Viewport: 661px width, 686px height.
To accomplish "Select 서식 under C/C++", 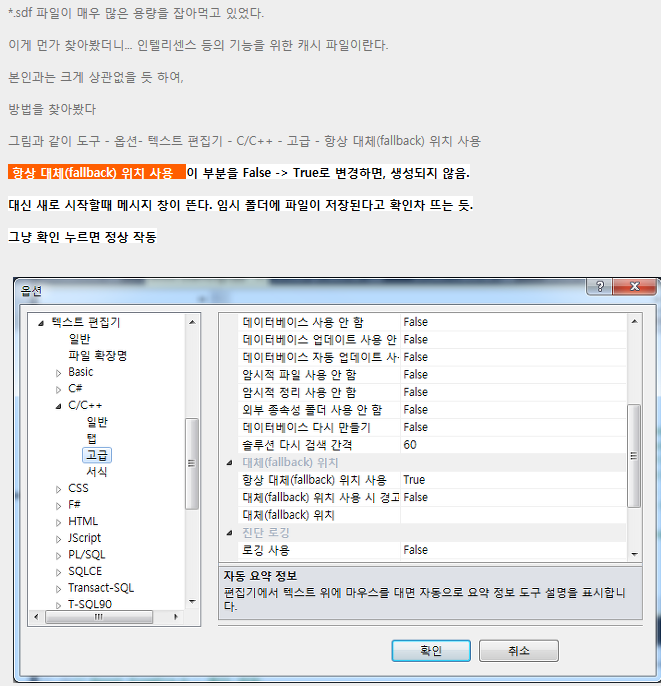I will pyautogui.click(x=97, y=472).
